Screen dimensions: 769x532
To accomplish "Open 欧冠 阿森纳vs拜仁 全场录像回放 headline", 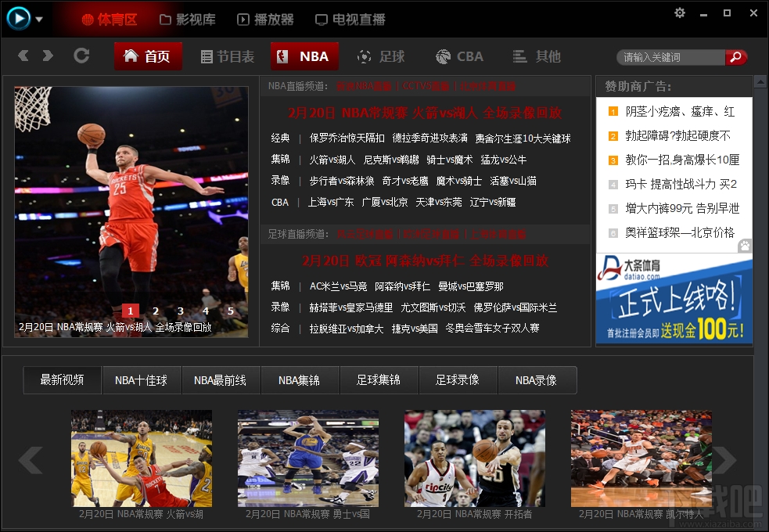I will pos(425,261).
